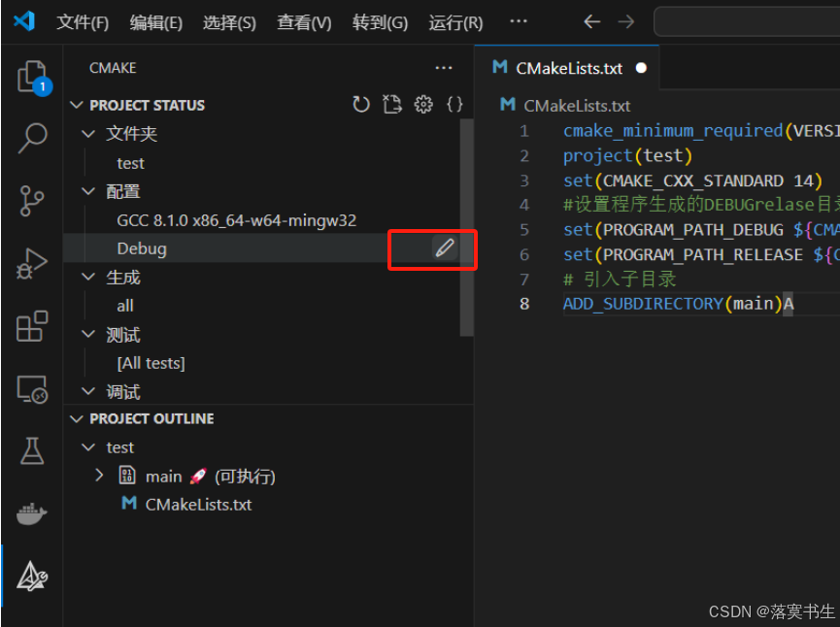840x627 pixels.
Task: Click the curly braces icon in Project Status
Action: (454, 105)
